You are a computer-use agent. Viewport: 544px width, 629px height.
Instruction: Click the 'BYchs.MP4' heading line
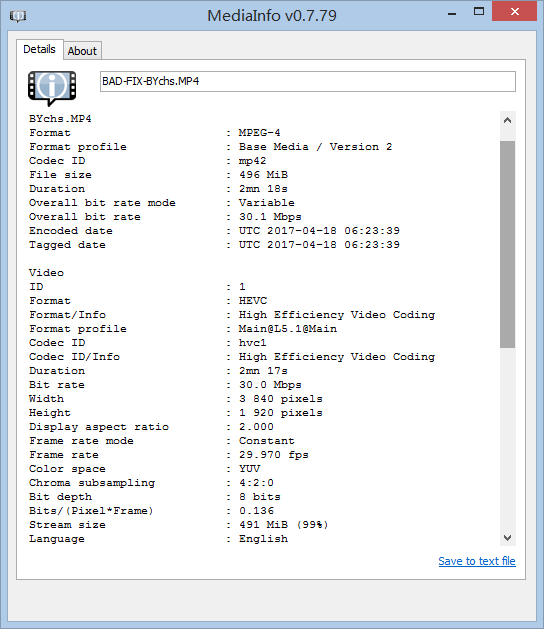(60, 119)
